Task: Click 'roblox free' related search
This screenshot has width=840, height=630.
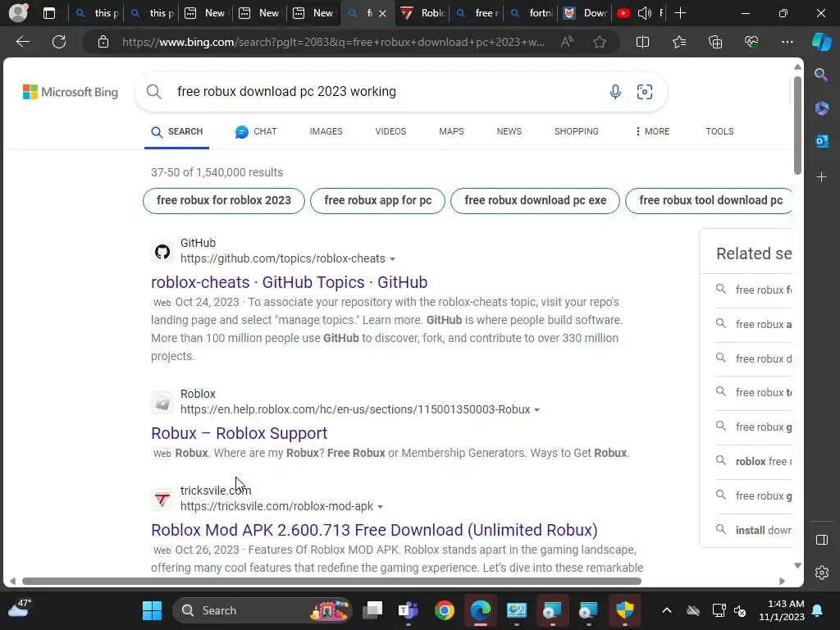Action: coord(754,461)
